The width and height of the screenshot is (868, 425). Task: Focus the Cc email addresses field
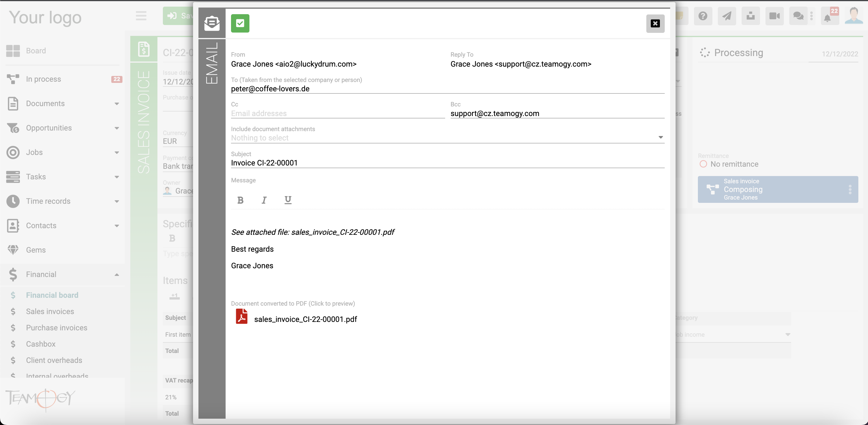click(337, 114)
